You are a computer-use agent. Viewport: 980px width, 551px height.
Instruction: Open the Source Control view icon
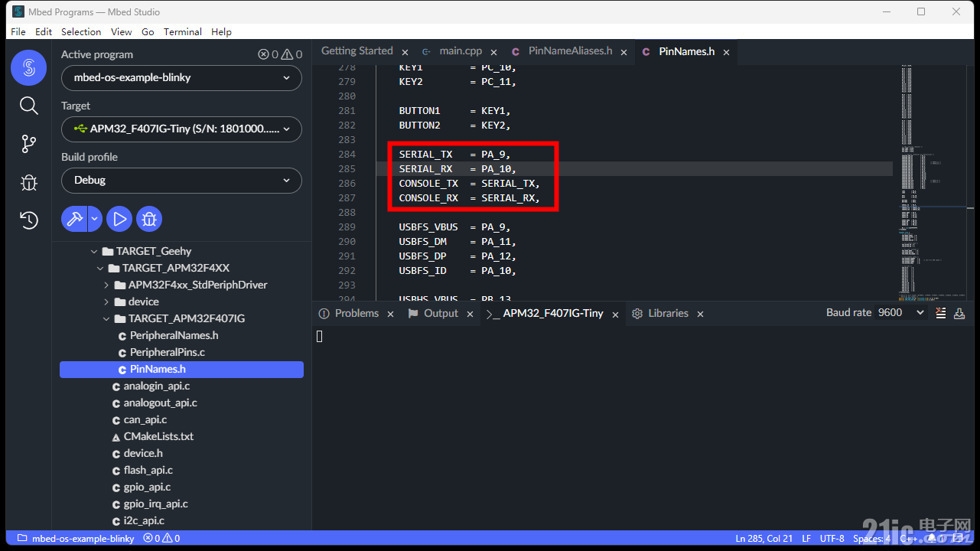coord(28,144)
